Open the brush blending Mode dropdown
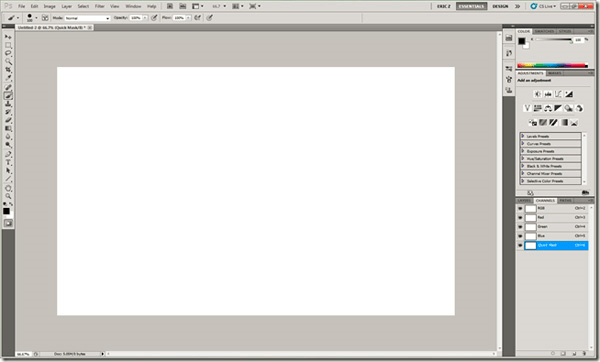The height and width of the screenshot is (362, 600). 87,18
